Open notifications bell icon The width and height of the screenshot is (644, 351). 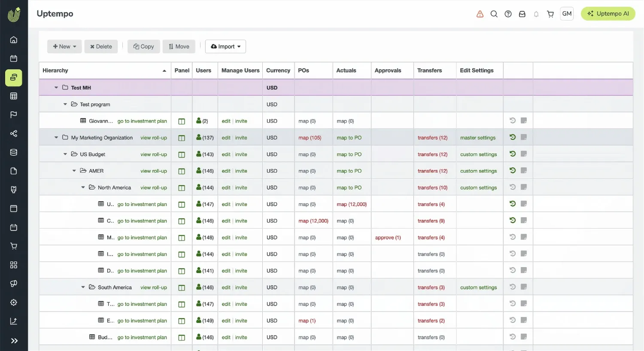point(536,14)
